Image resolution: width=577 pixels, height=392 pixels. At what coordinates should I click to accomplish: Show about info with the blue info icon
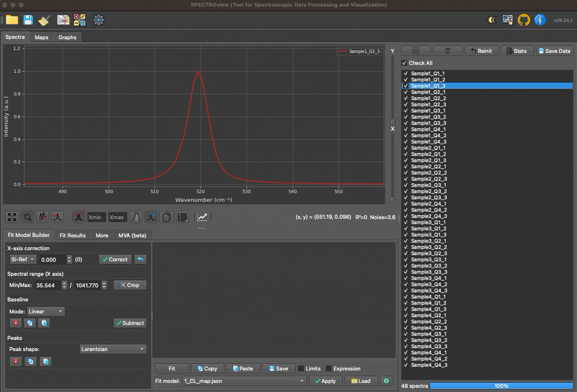540,20
